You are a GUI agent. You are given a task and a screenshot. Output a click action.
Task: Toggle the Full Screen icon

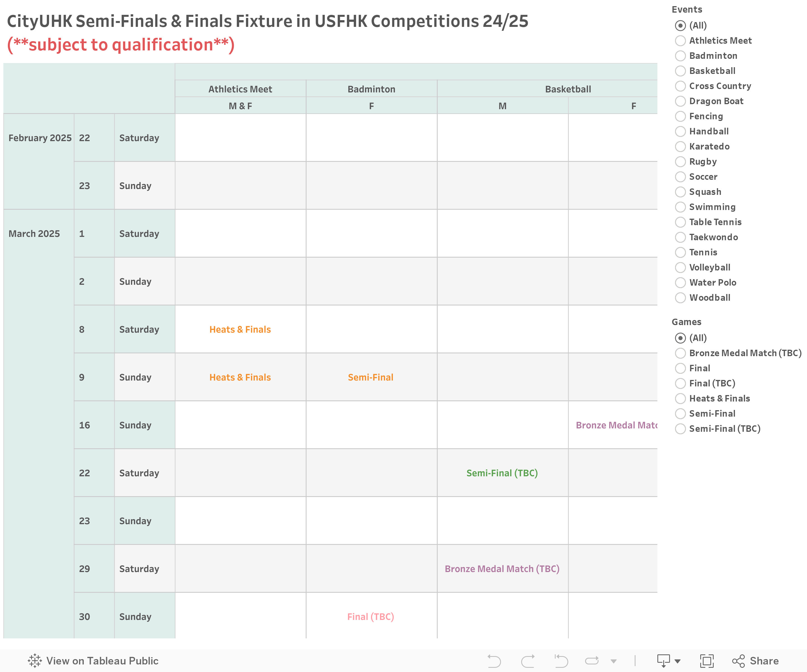tap(707, 661)
